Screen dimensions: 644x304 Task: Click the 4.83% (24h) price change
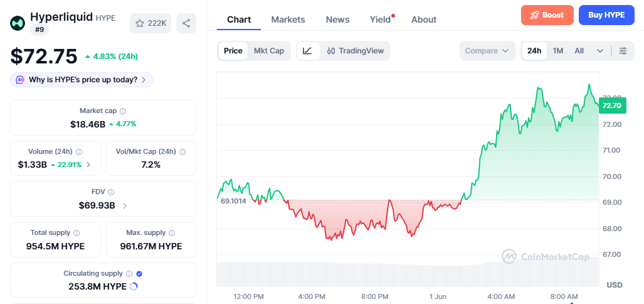pyautogui.click(x=111, y=57)
